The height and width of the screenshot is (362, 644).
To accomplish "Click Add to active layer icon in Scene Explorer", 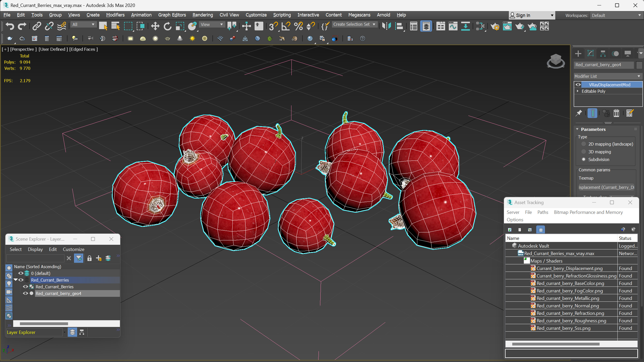I will (x=99, y=258).
